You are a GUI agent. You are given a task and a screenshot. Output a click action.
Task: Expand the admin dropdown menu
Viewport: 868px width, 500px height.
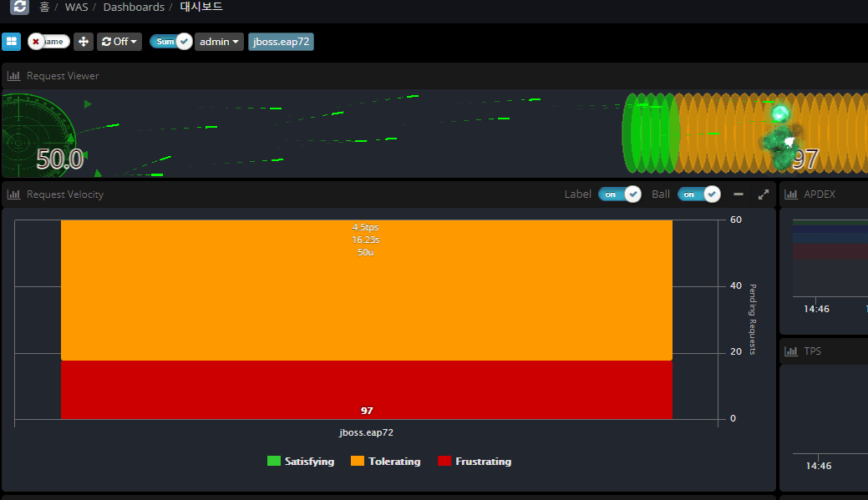[220, 42]
